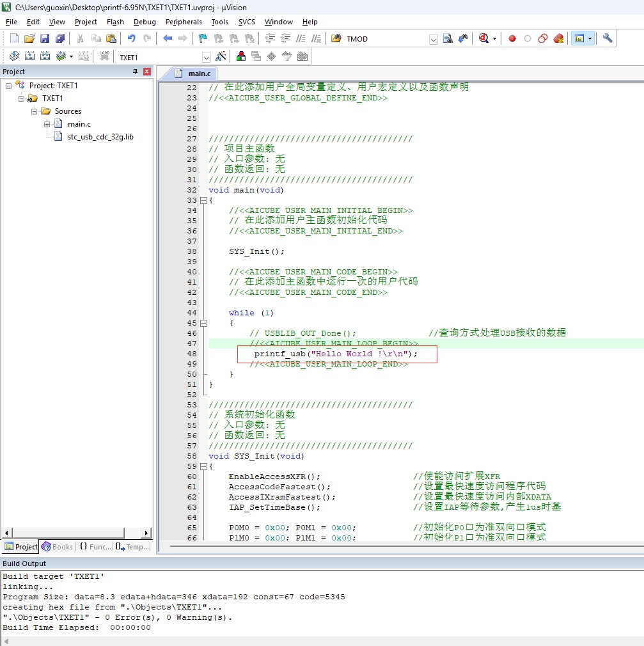
Task: Select main.c in project tree
Action: click(79, 124)
